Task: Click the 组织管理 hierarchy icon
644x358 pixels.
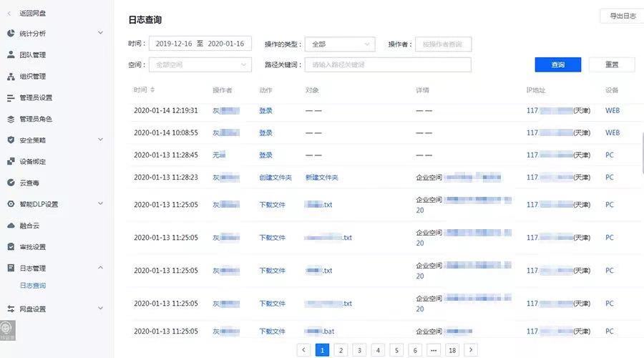Action: [11, 77]
